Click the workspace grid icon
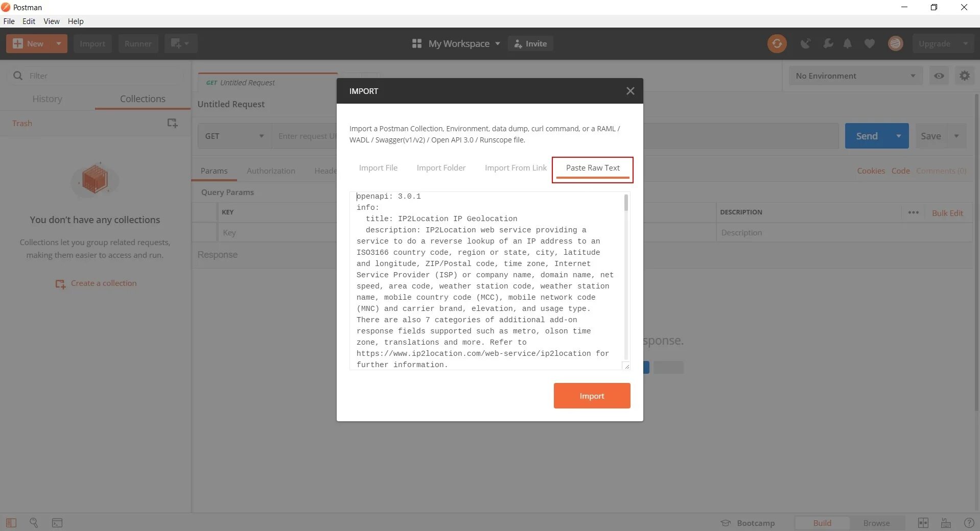The image size is (980, 531). coord(417,43)
